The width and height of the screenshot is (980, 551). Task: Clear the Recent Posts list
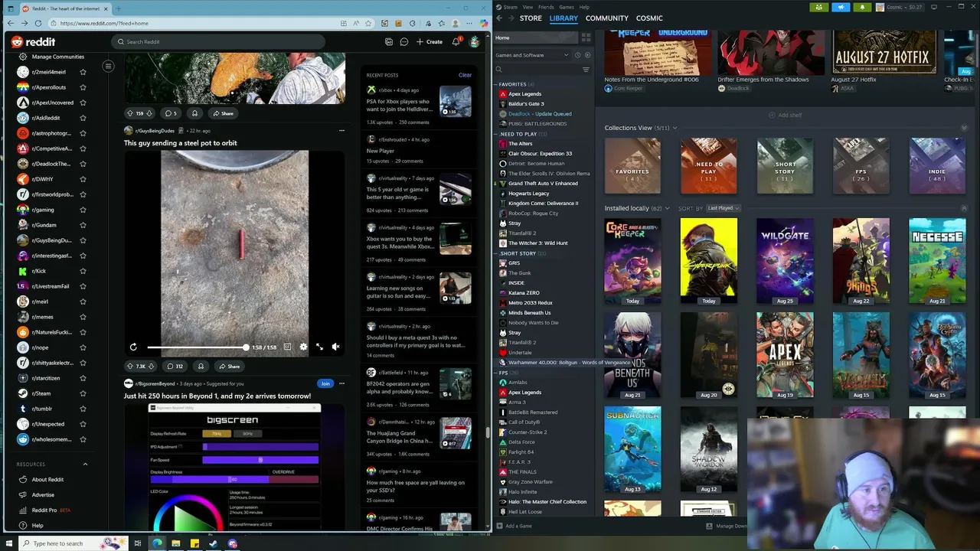tap(465, 75)
